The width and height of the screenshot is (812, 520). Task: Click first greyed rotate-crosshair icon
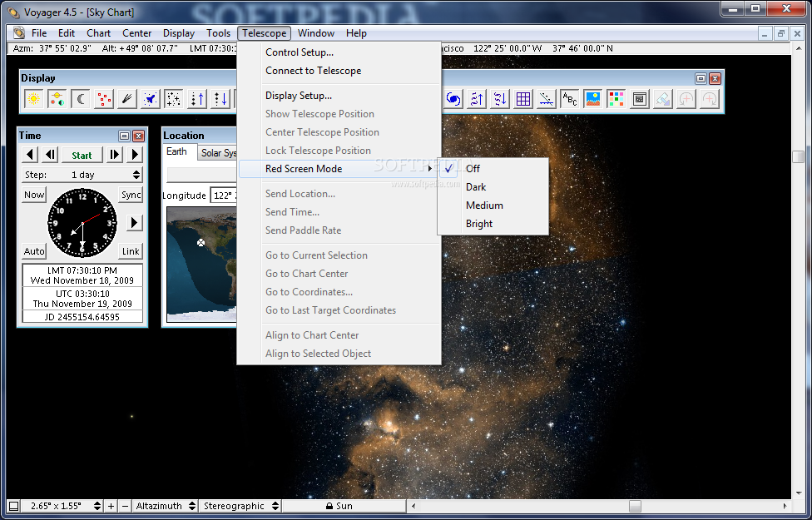(686, 98)
